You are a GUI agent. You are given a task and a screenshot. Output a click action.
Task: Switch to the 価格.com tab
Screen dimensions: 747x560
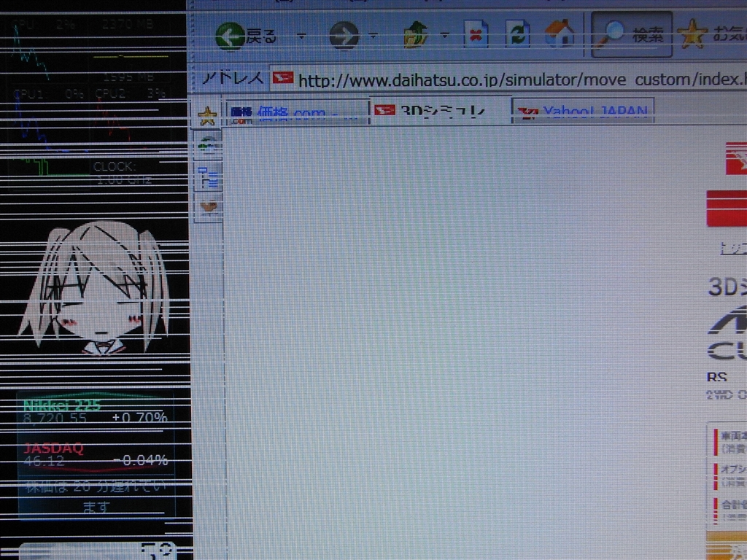pyautogui.click(x=298, y=113)
